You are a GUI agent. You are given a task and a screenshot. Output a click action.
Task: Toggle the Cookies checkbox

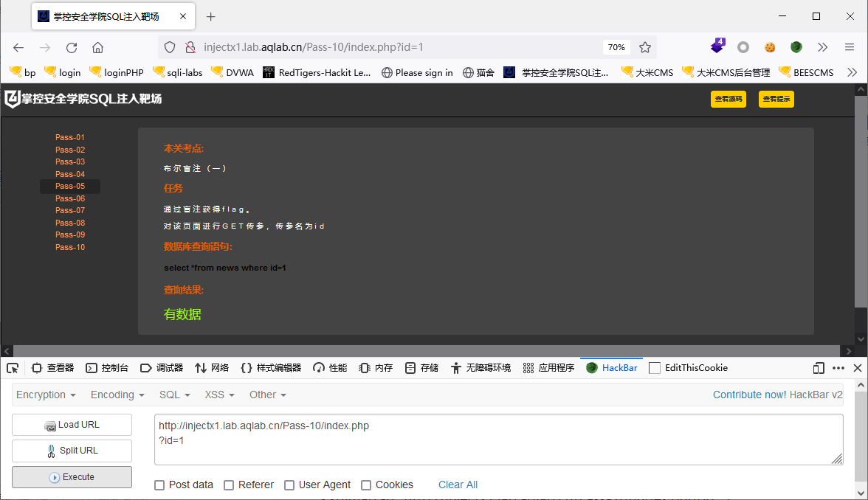pos(366,485)
